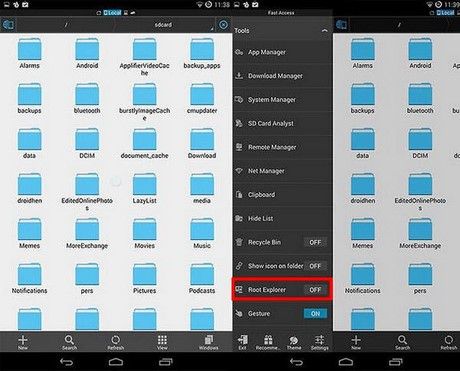Toggle Show icon on folder switch
Image resolution: width=460 pixels, height=371 pixels.
click(315, 266)
